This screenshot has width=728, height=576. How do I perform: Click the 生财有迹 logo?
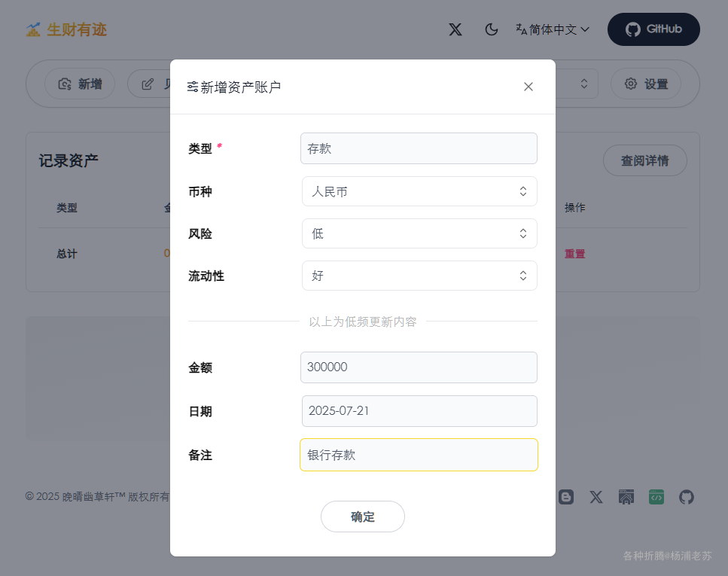tap(66, 29)
